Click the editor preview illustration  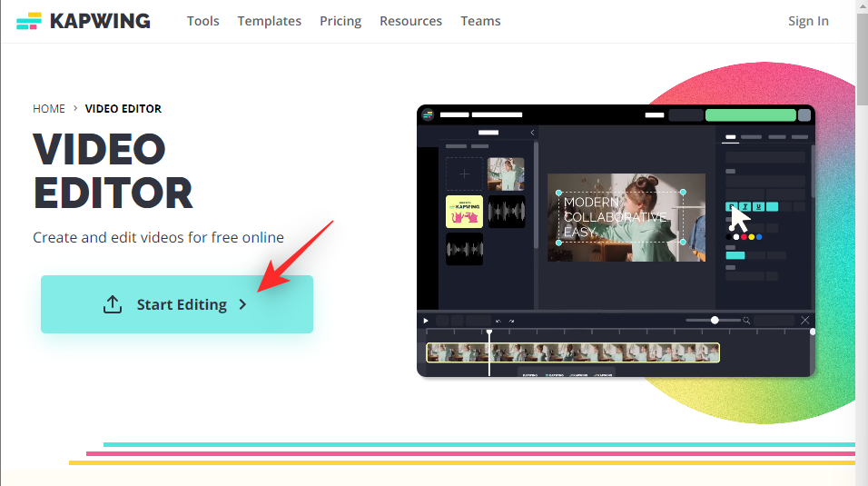point(616,241)
